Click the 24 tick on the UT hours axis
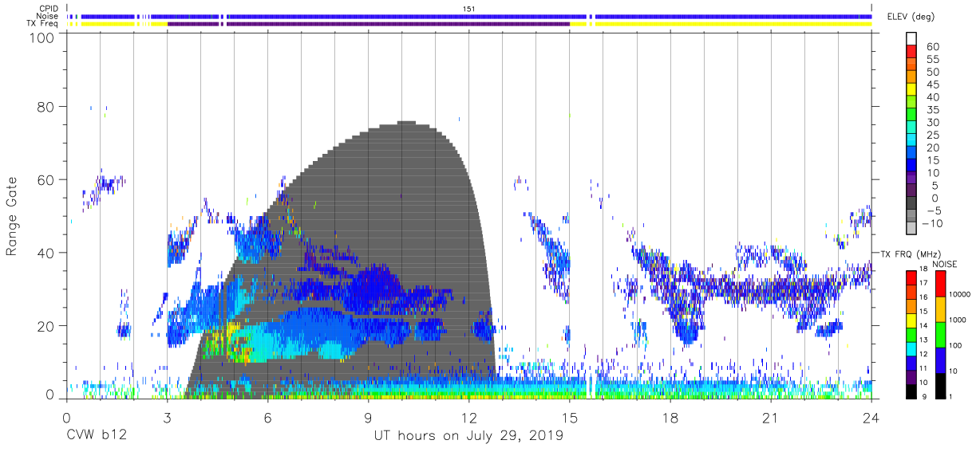980x452 pixels. pyautogui.click(x=871, y=418)
